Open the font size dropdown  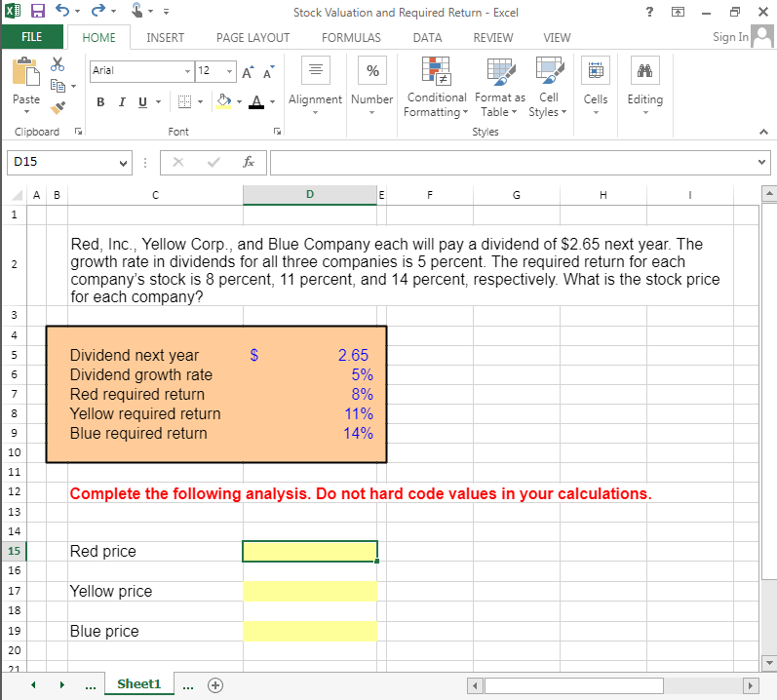click(229, 71)
